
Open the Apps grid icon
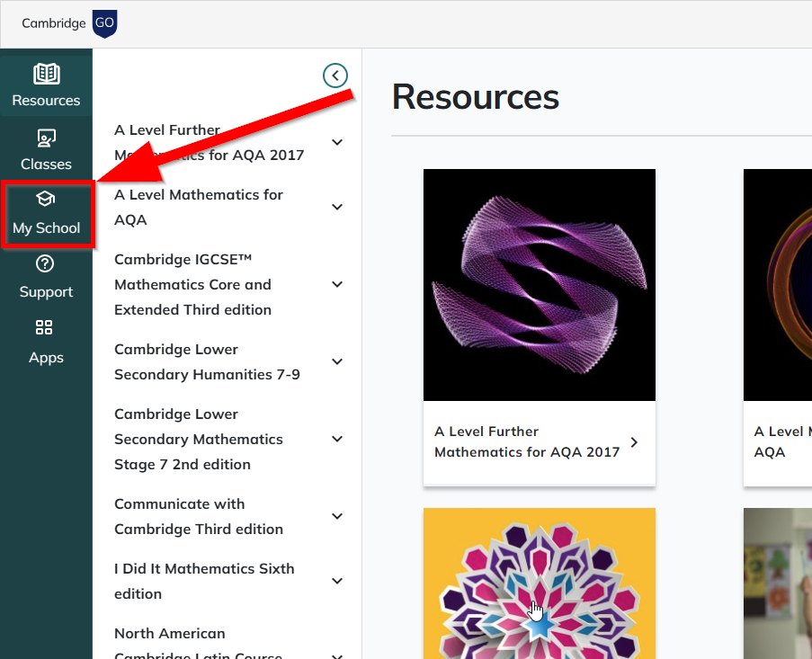click(44, 327)
